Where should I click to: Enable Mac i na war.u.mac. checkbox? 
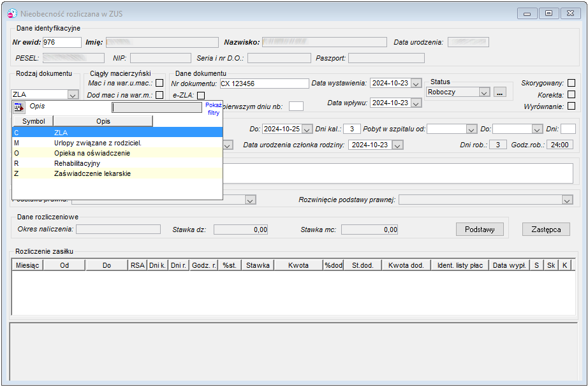159,83
